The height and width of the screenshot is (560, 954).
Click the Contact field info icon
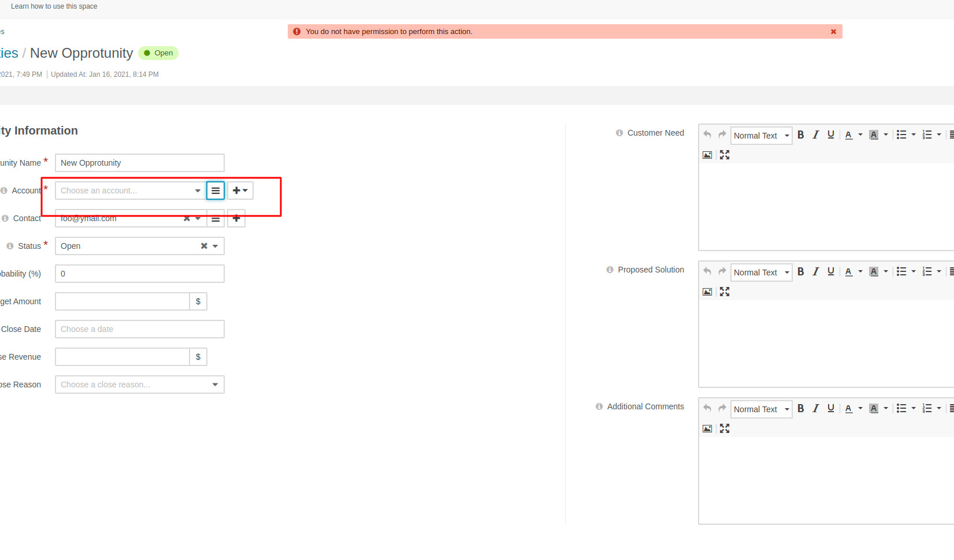(5, 218)
